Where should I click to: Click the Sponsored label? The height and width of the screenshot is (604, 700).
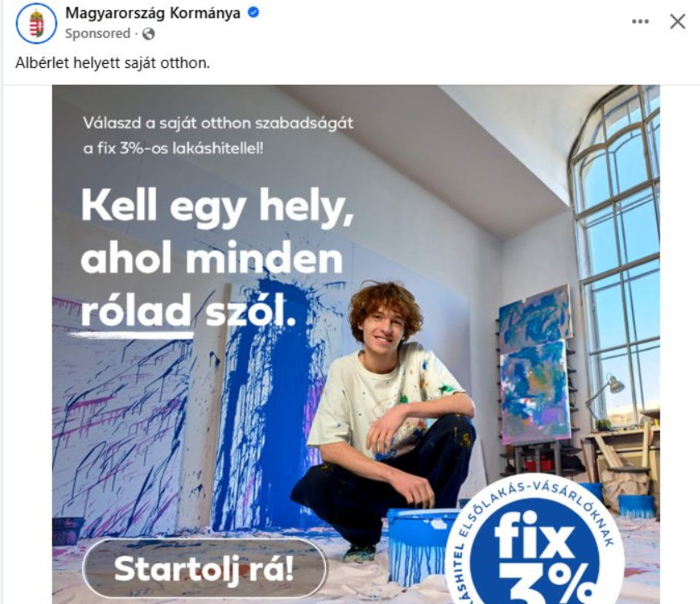click(x=97, y=34)
